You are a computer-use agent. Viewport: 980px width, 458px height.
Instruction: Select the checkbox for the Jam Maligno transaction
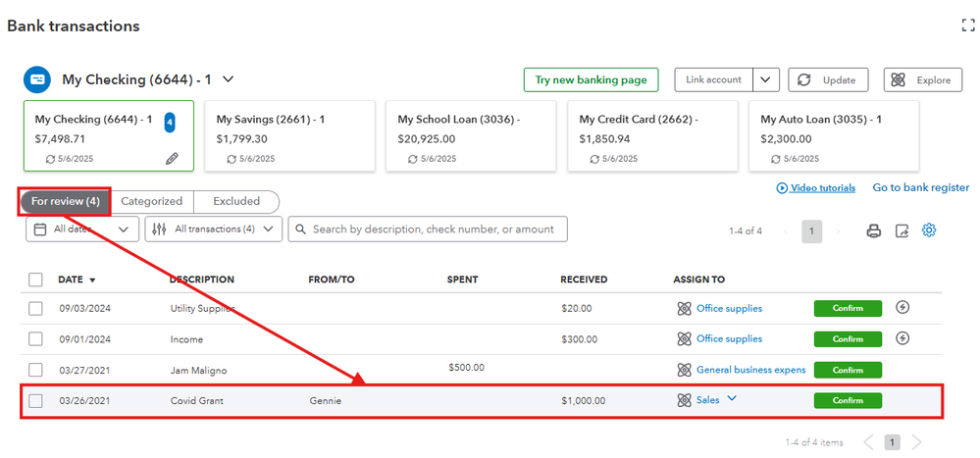pos(36,370)
